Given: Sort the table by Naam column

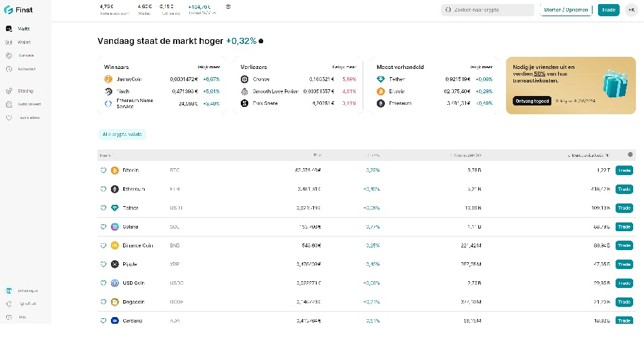Looking at the screenshot, I should [106, 155].
